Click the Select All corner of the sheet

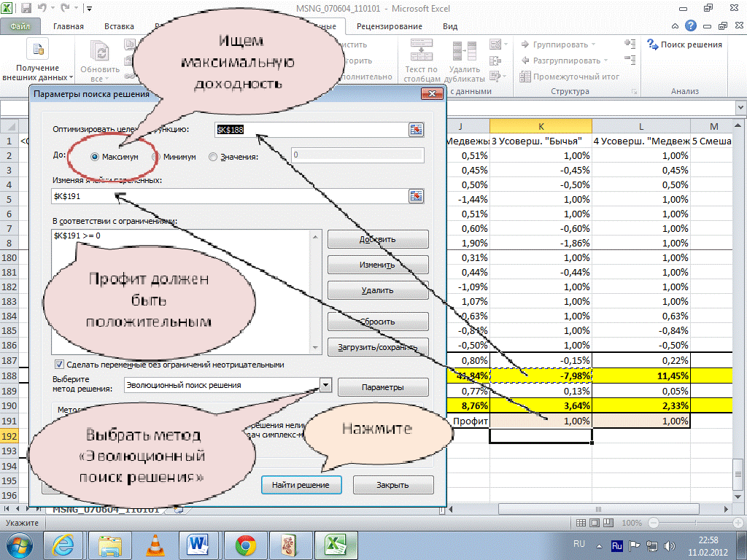(x=9, y=126)
